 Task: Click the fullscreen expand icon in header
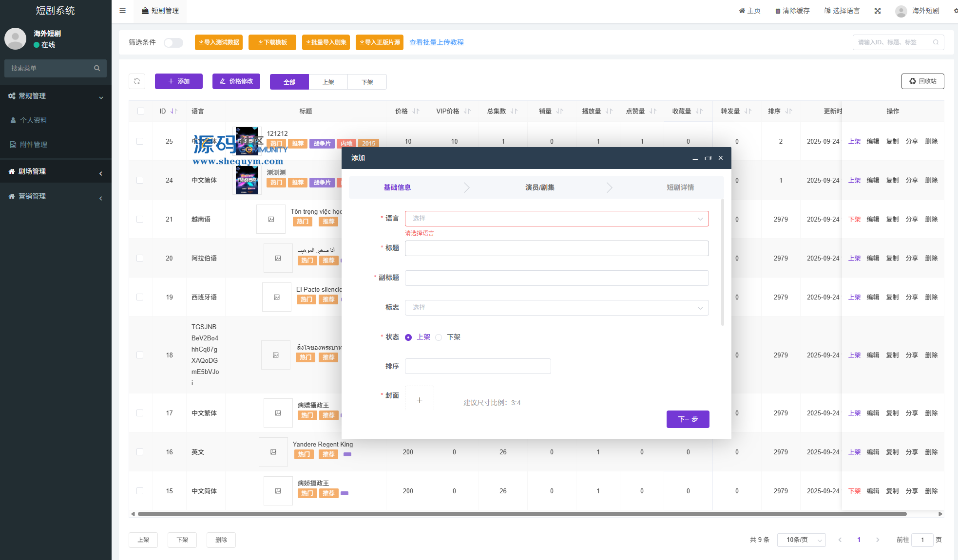pyautogui.click(x=877, y=11)
